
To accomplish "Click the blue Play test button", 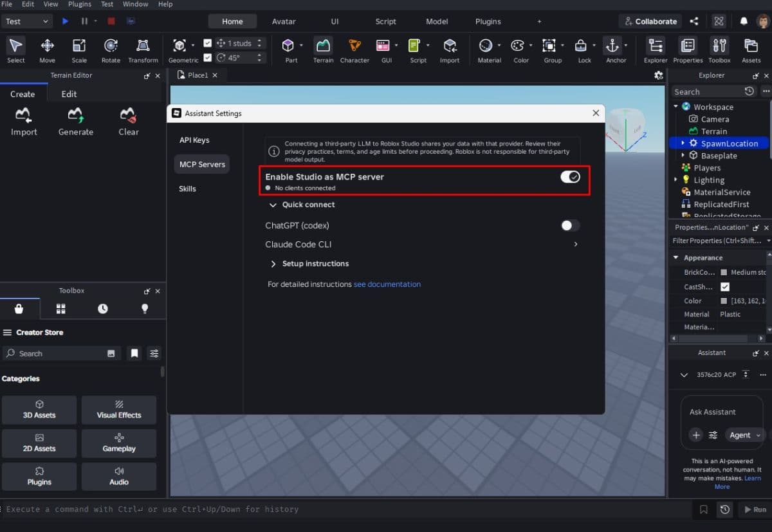I will pos(65,21).
